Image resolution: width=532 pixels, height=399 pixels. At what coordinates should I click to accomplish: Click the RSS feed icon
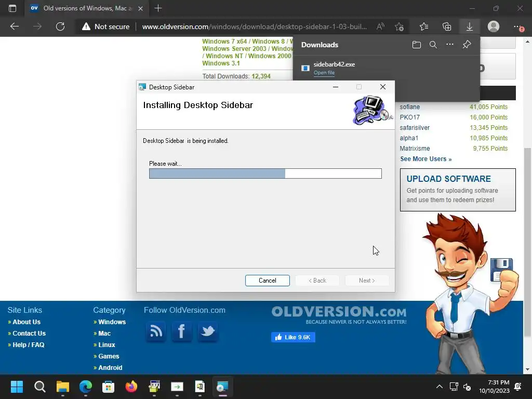coord(156,331)
